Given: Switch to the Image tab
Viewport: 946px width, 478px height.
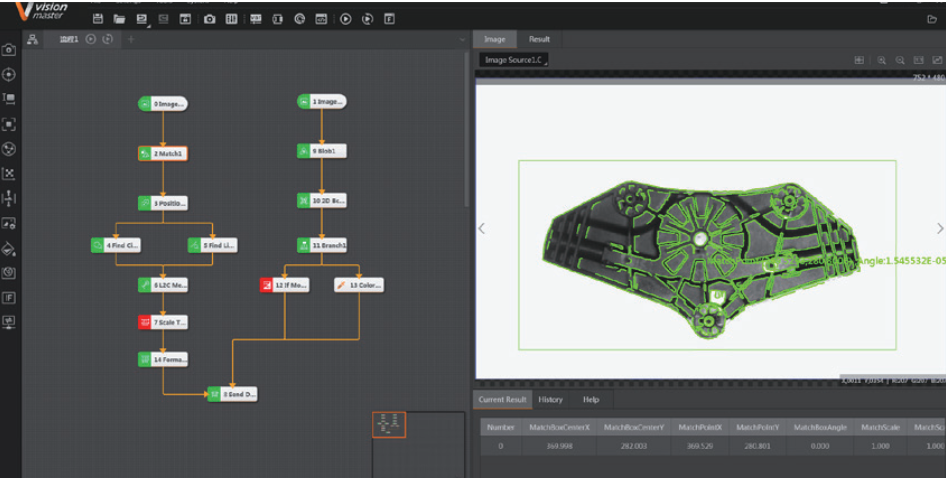Looking at the screenshot, I should (x=494, y=39).
